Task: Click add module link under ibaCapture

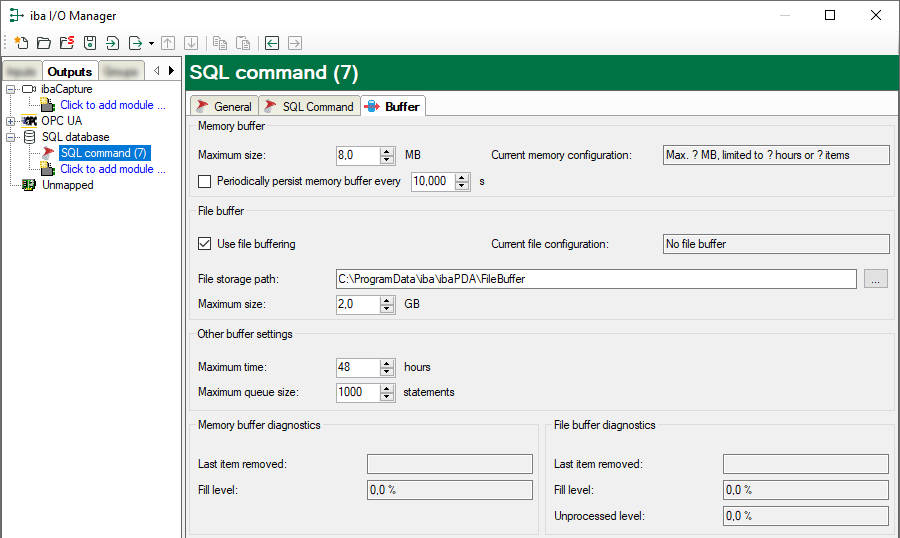Action: click(113, 105)
